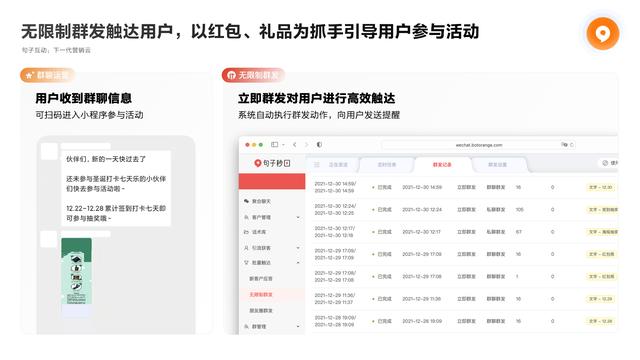Click 立即群发 in the 2021-12-29 17:09 row
The width and height of the screenshot is (640, 360).
[x=467, y=254]
